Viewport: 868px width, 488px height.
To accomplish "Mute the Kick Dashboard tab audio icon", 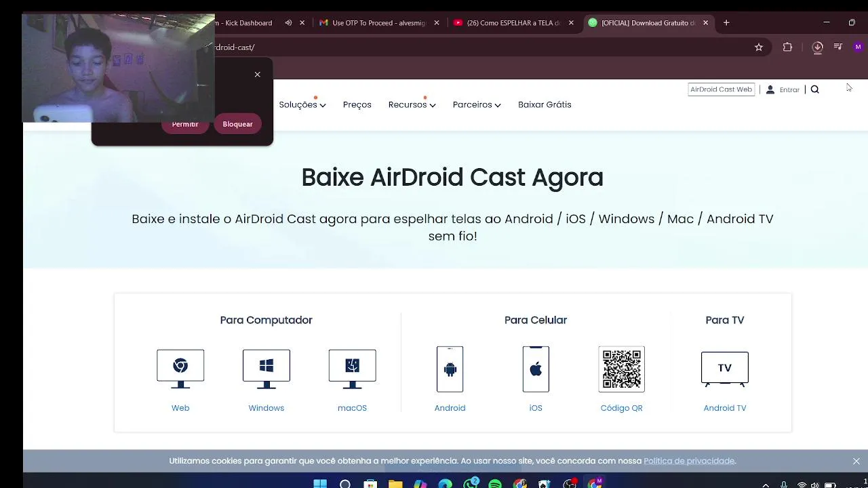I will (x=288, y=23).
